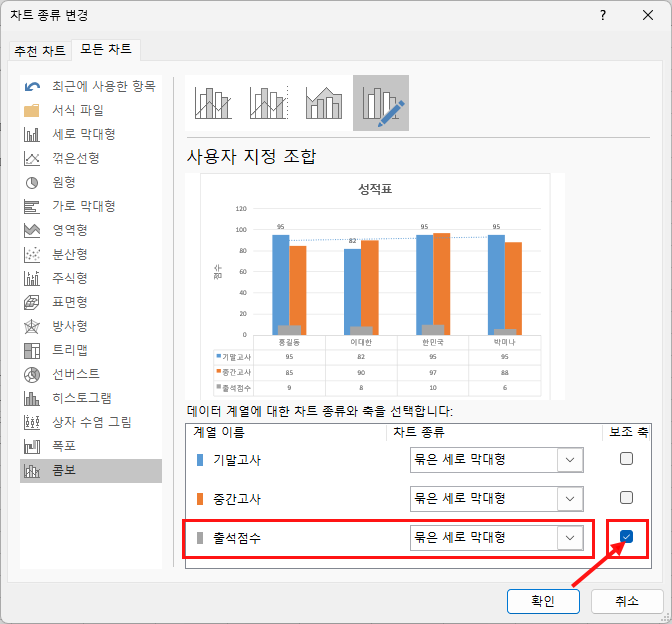Choose the stacked area-clustered column subtype icon
Viewport: 672px width, 624px height.
[324, 103]
